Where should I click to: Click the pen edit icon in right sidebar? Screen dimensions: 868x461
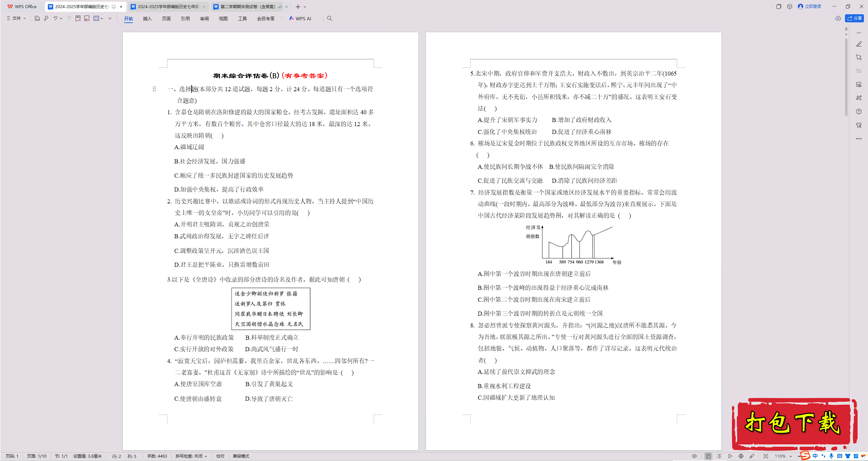pyautogui.click(x=859, y=44)
